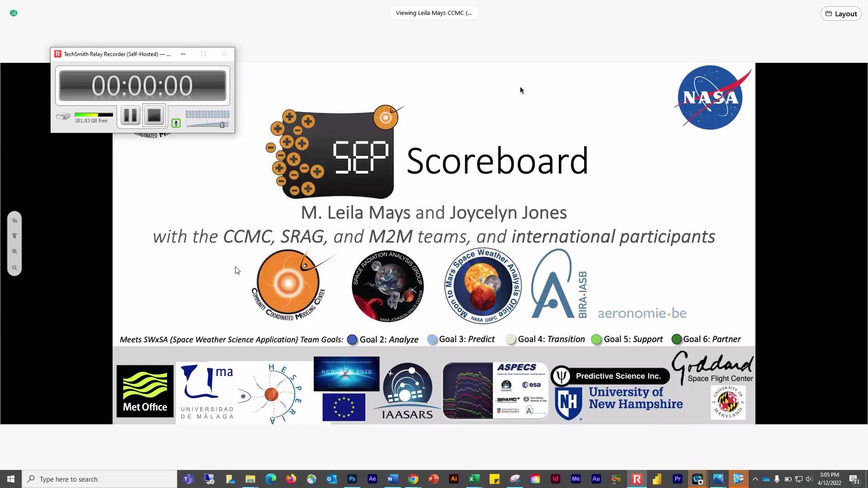This screenshot has width=868, height=488.
Task: Open the notification center
Action: click(x=854, y=479)
